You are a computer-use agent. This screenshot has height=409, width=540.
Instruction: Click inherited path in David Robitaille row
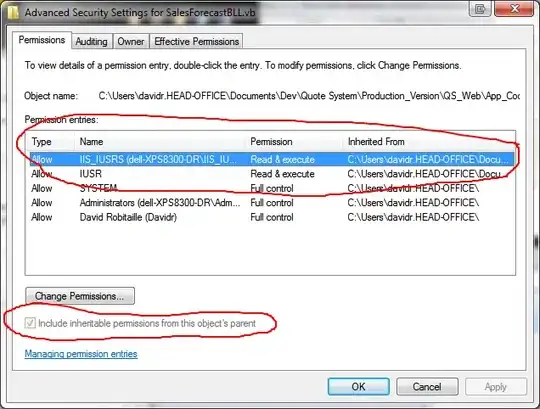pyautogui.click(x=413, y=217)
